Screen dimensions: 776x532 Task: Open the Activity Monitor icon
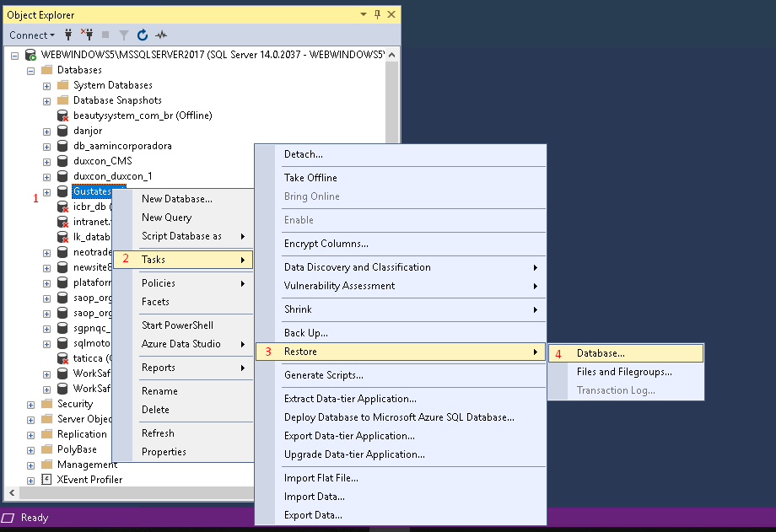point(161,35)
